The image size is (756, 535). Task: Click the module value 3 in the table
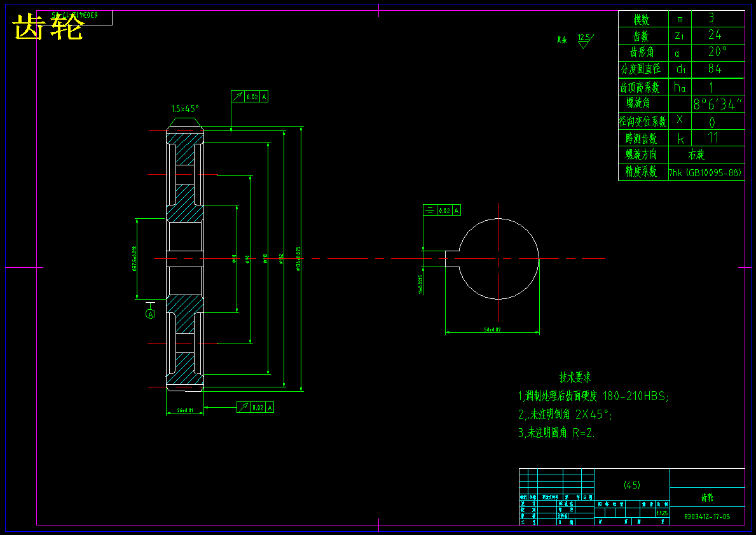click(x=711, y=18)
